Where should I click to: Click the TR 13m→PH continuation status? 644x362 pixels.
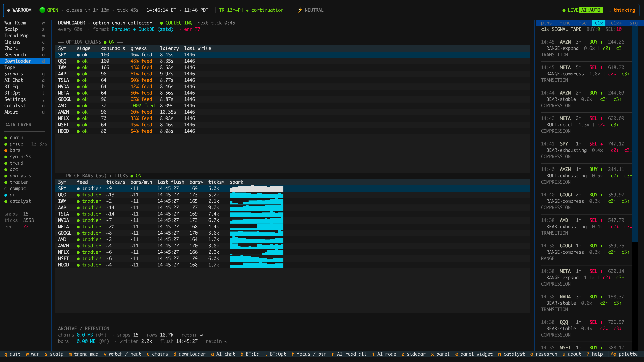click(251, 10)
